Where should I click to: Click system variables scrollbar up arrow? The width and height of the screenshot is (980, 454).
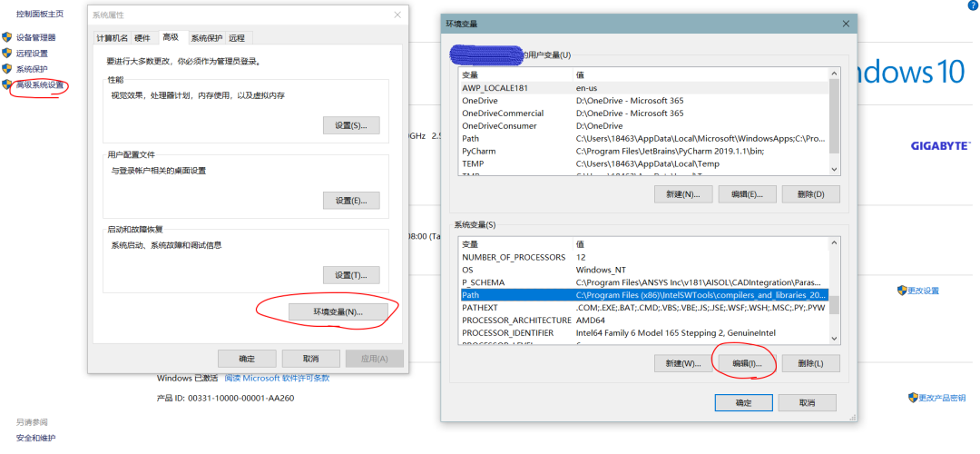coord(834,242)
